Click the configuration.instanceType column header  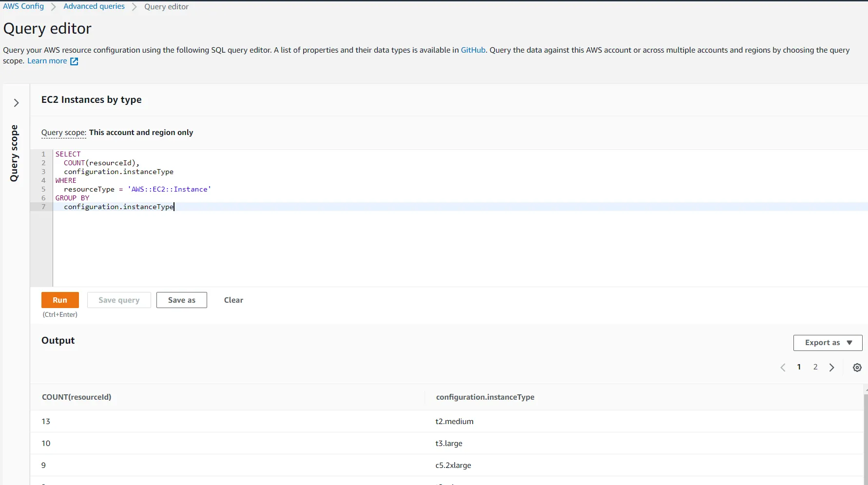pyautogui.click(x=485, y=397)
